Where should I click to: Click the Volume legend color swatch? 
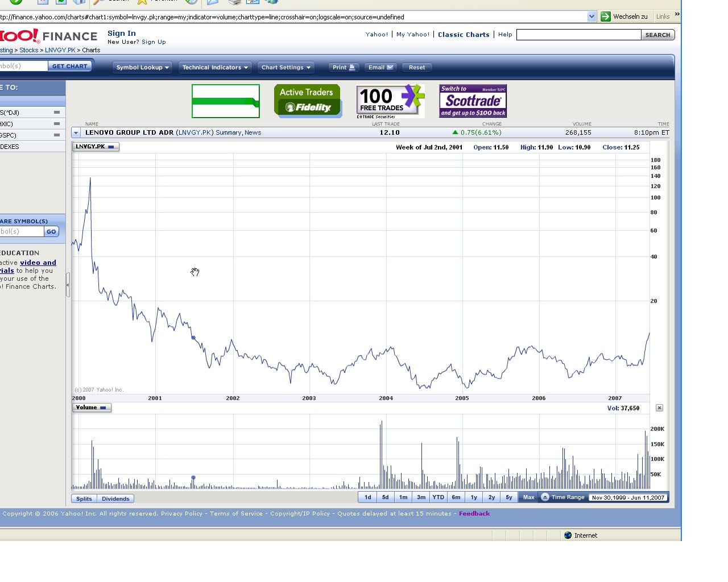pyautogui.click(x=103, y=408)
